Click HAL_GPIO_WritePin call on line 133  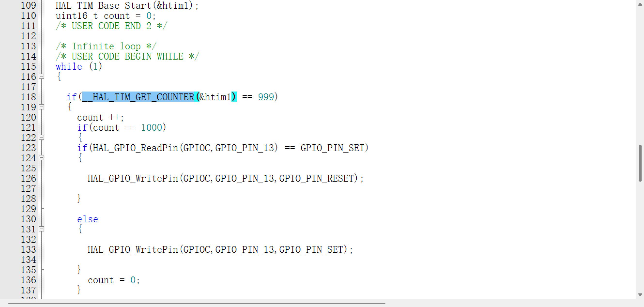pos(220,250)
